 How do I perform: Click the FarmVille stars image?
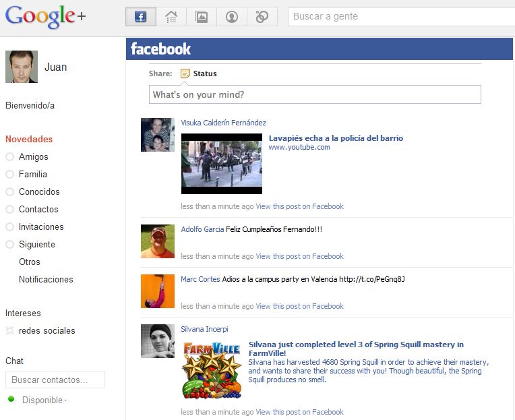(x=212, y=370)
